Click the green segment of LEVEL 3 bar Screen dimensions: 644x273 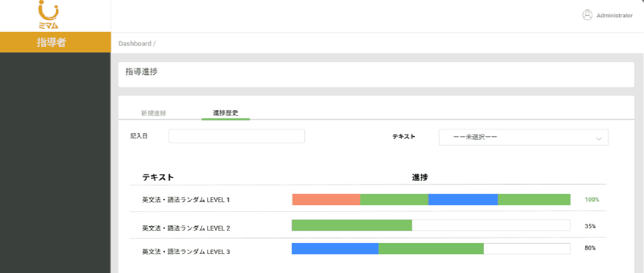click(x=431, y=248)
